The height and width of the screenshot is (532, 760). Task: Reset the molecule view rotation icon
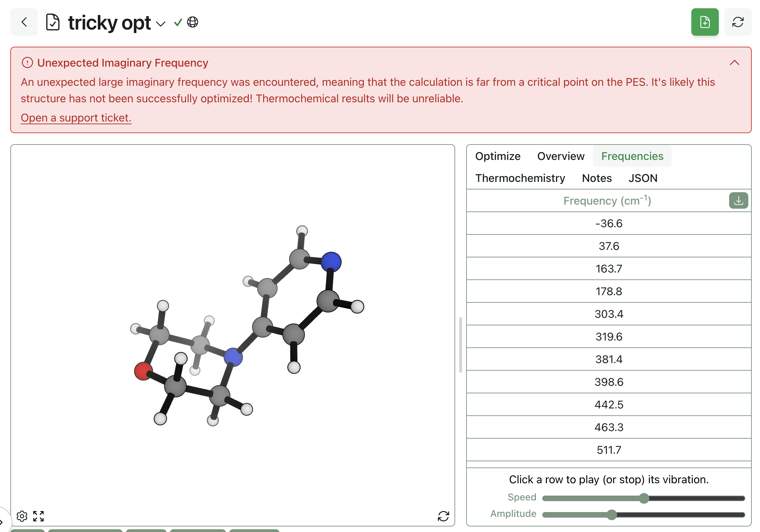pyautogui.click(x=443, y=516)
